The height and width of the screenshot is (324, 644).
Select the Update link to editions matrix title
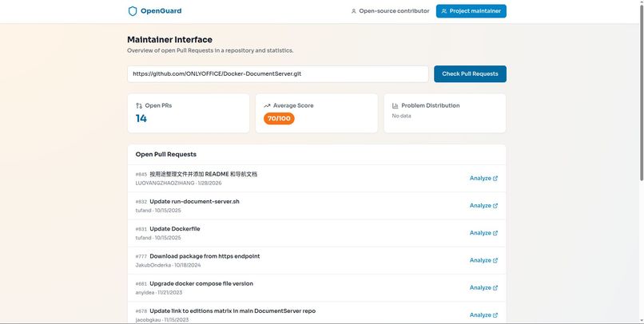click(x=233, y=311)
